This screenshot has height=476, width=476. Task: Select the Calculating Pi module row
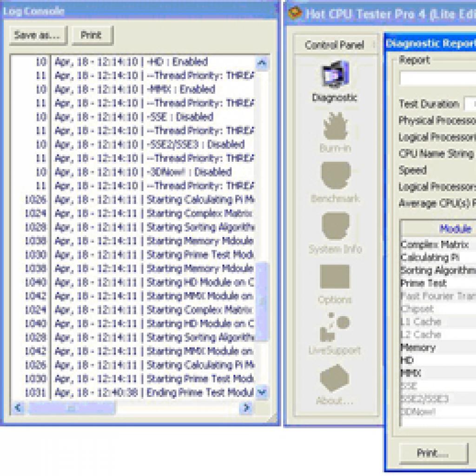[438, 258]
